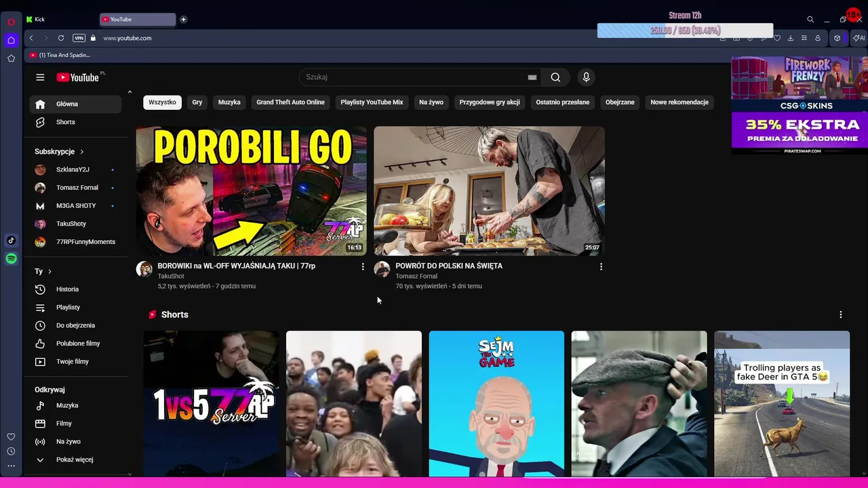Open browser history clock in sidebar

pyautogui.click(x=11, y=451)
